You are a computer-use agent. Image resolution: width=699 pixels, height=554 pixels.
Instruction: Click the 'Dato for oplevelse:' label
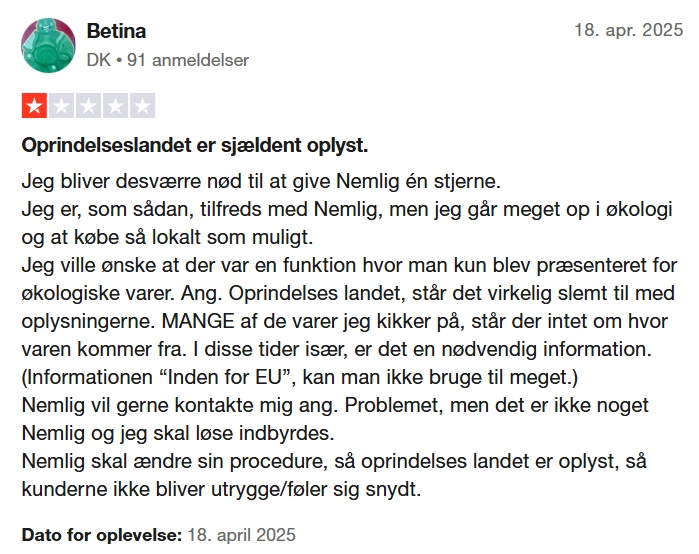tap(102, 535)
